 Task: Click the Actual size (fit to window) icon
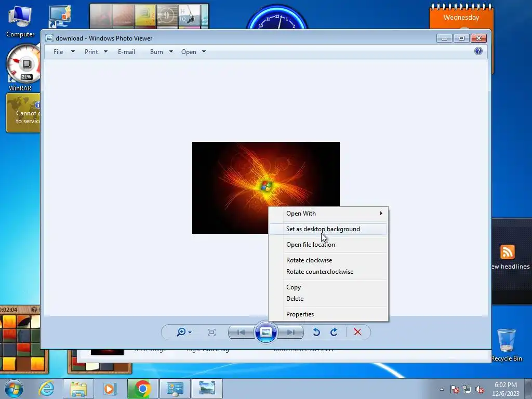pyautogui.click(x=212, y=332)
